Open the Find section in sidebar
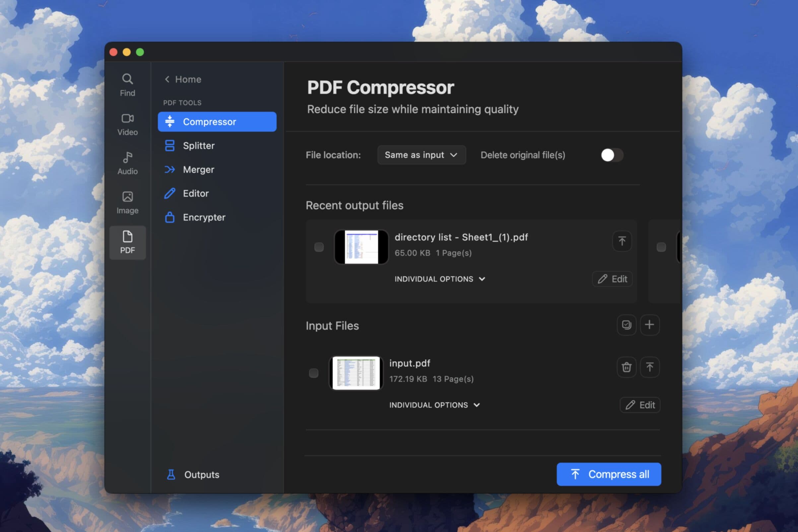The width and height of the screenshot is (798, 532). (x=128, y=85)
